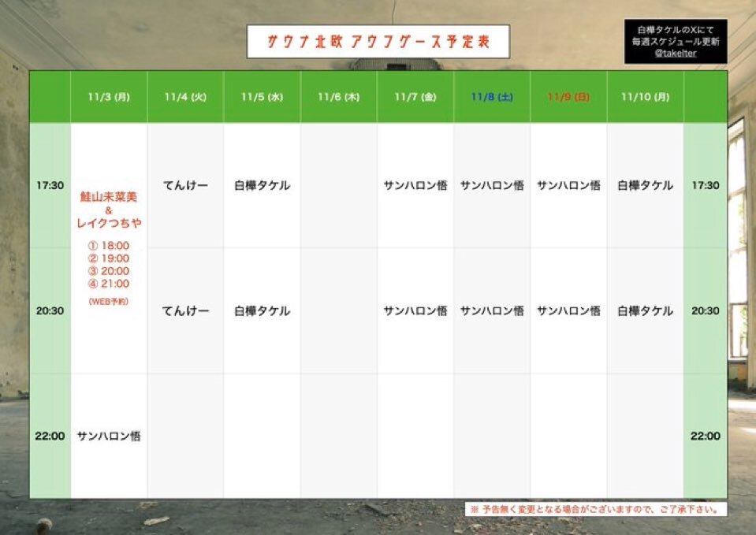Click 白樺タケル at 20:30 on 11/5
This screenshot has height=535, width=756.
[x=262, y=311]
